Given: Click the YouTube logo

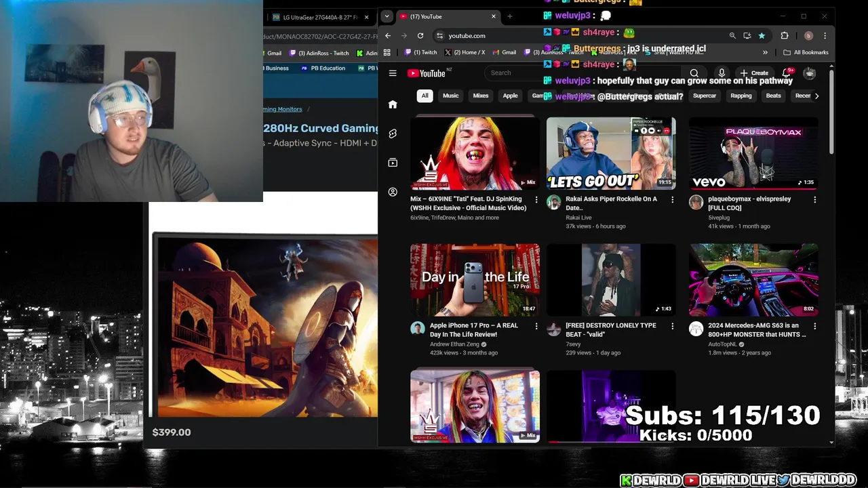Looking at the screenshot, I should [427, 73].
